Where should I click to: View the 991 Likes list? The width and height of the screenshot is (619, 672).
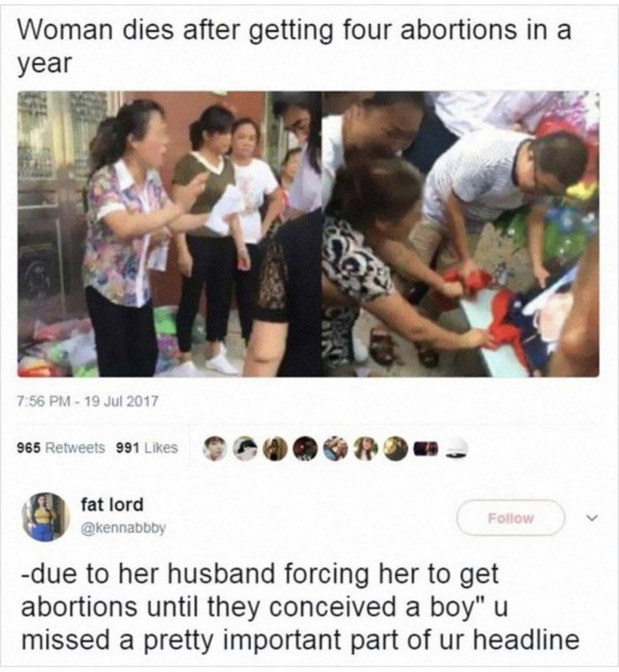(x=147, y=448)
